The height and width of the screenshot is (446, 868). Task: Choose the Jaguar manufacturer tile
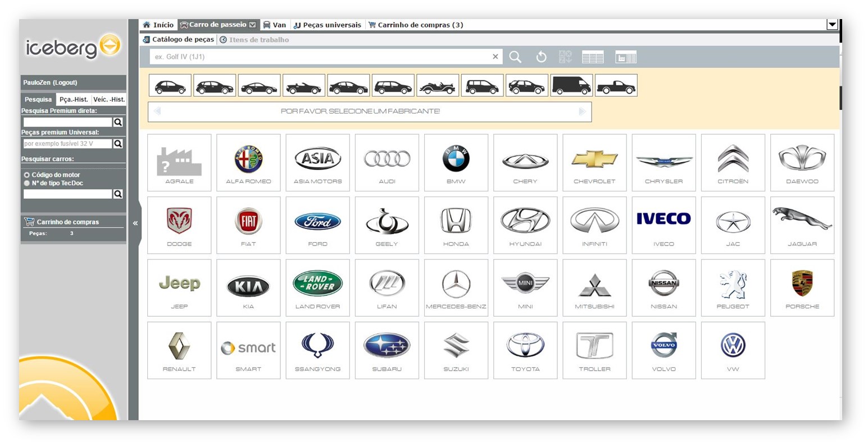click(802, 225)
